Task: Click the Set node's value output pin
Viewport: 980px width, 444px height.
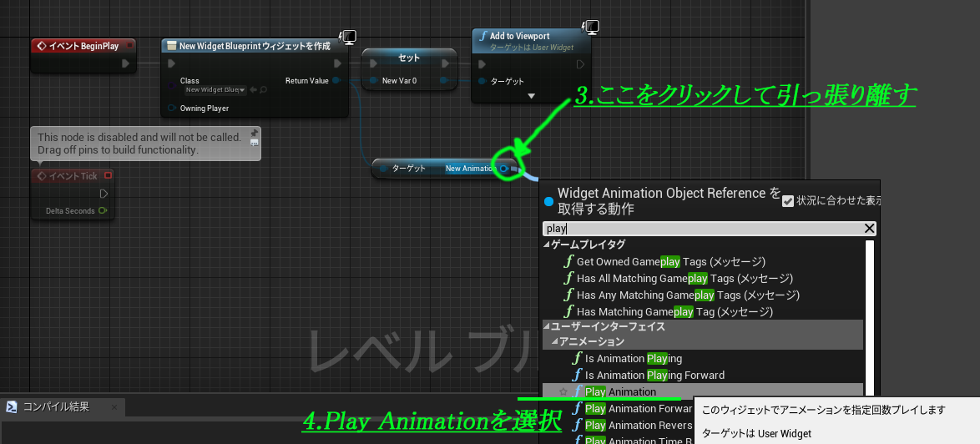Action: [444, 81]
